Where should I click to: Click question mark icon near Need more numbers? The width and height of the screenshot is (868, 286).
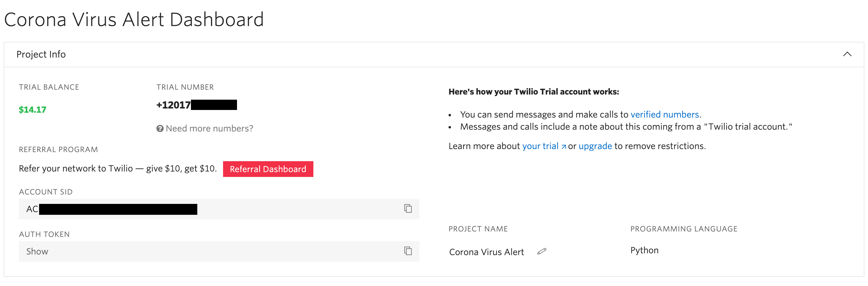click(160, 128)
